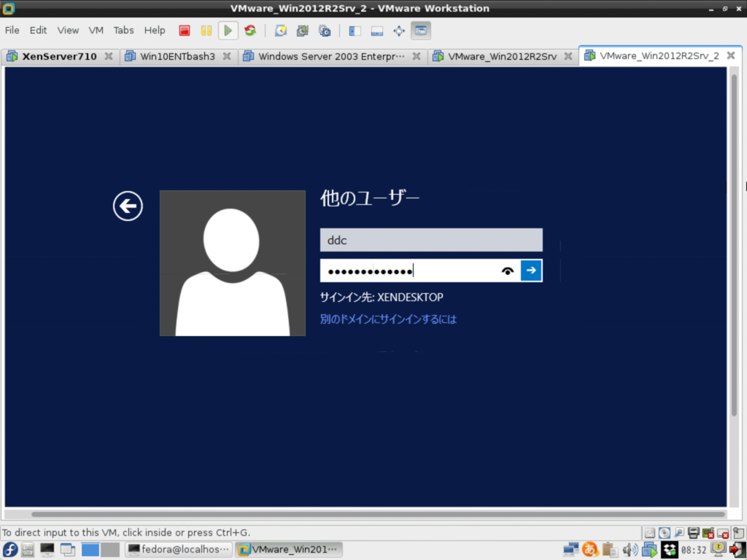Open the View menu
This screenshot has height=560, width=747.
click(x=68, y=31)
